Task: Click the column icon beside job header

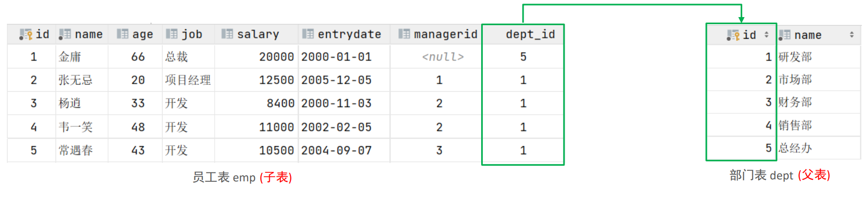Action: 172,34
